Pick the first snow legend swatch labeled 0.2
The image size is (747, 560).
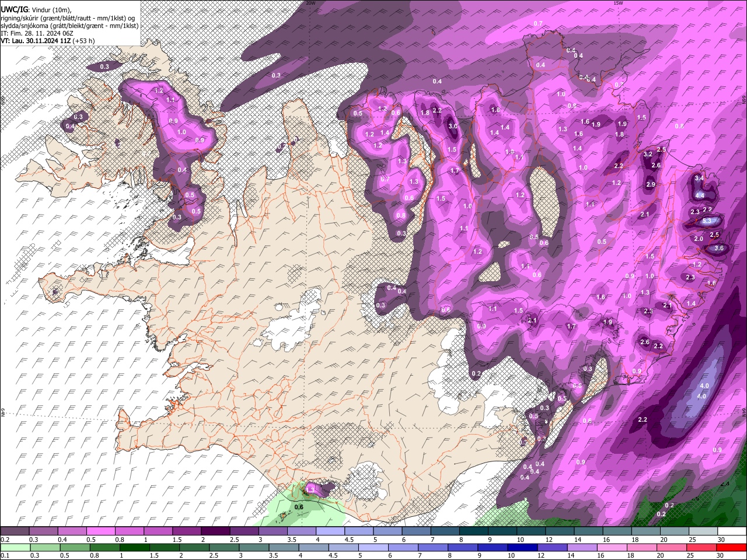point(15,531)
